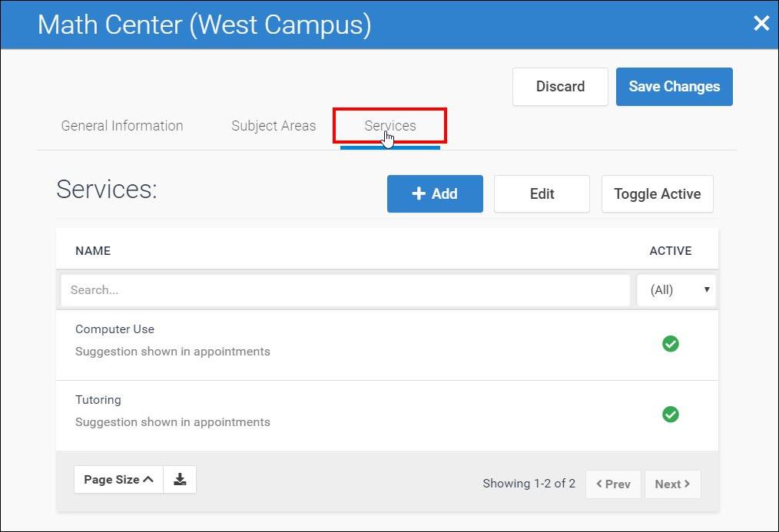Expand the Page Size menu
This screenshot has height=532, width=779.
point(118,480)
